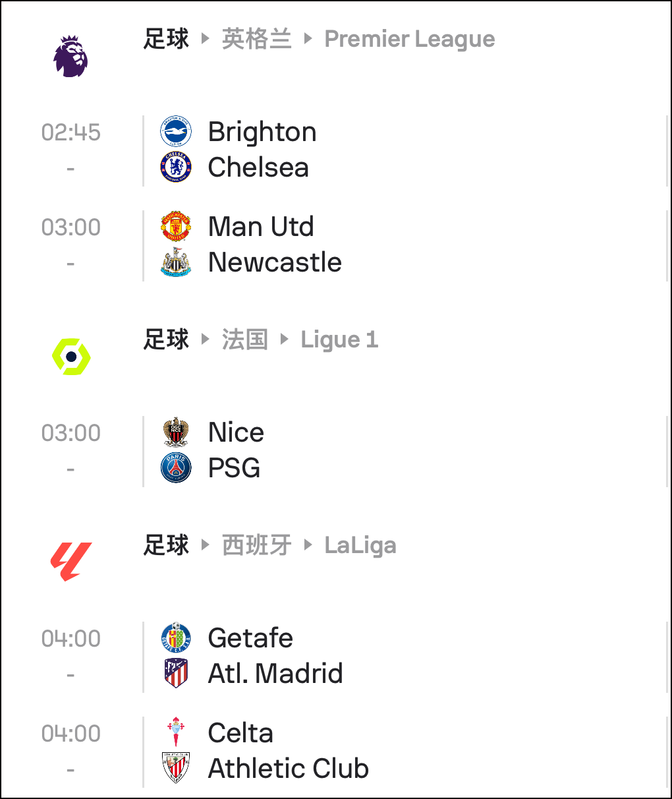Click the Celta club crest
672x799 pixels.
[176, 732]
